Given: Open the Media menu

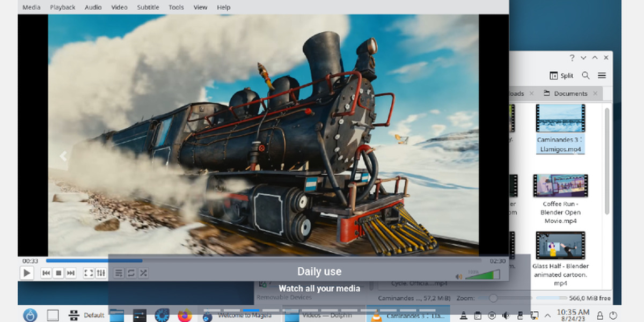Looking at the screenshot, I should [x=32, y=8].
